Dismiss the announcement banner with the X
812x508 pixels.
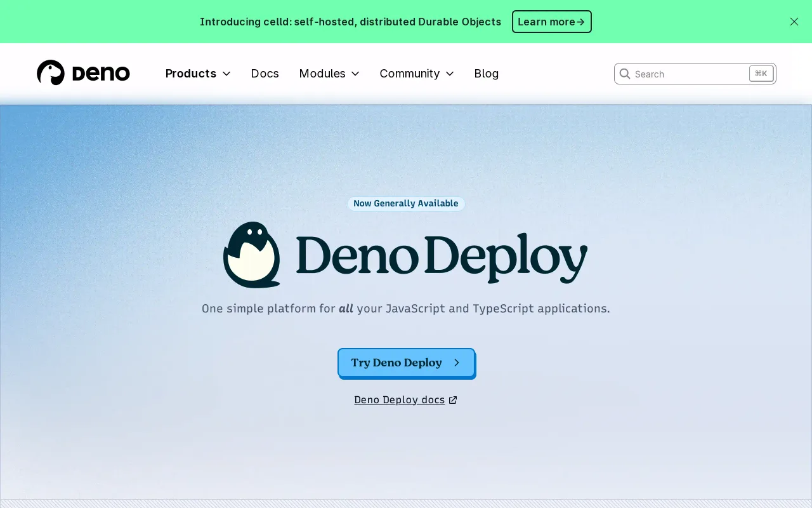pyautogui.click(x=794, y=22)
